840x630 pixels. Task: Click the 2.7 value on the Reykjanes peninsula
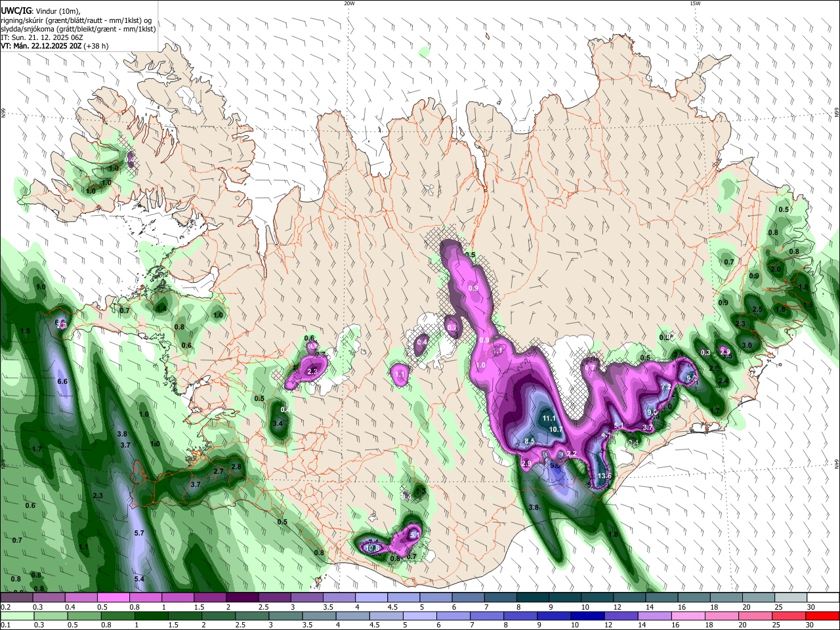219,471
